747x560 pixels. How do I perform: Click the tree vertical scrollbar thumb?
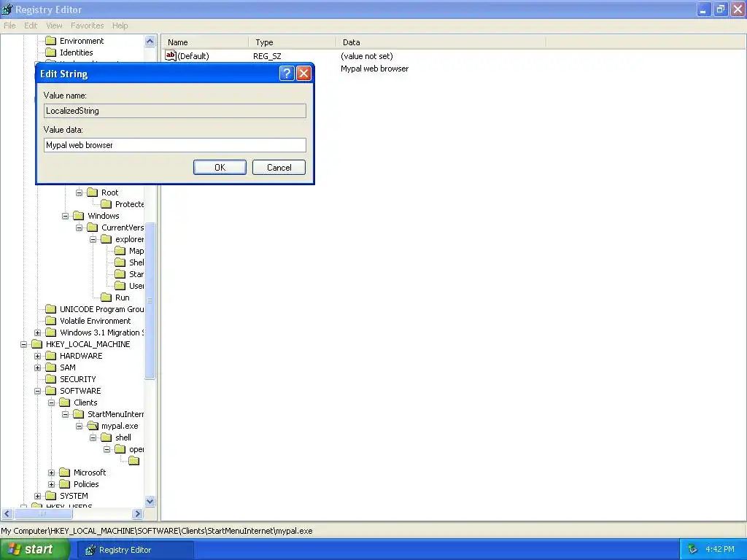click(150, 300)
